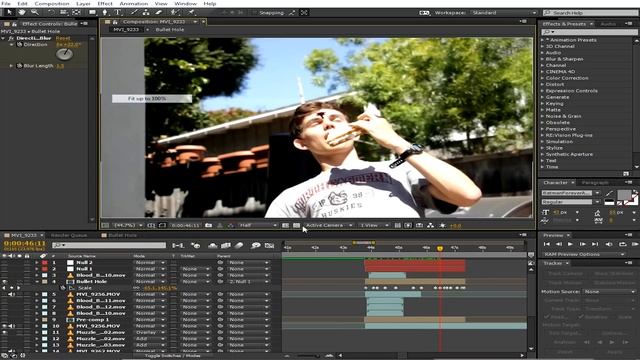Toggle visibility of Bullet Hole layer
The width and height of the screenshot is (640, 360).
[4, 282]
